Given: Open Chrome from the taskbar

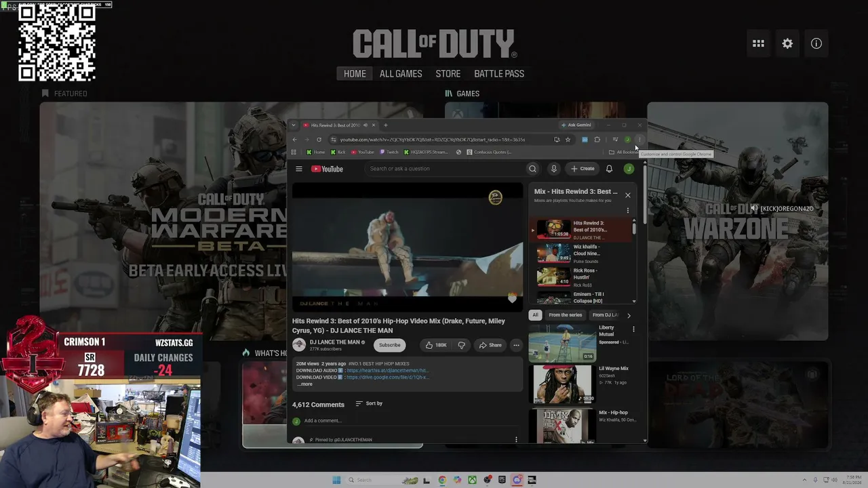Looking at the screenshot, I should (x=442, y=480).
